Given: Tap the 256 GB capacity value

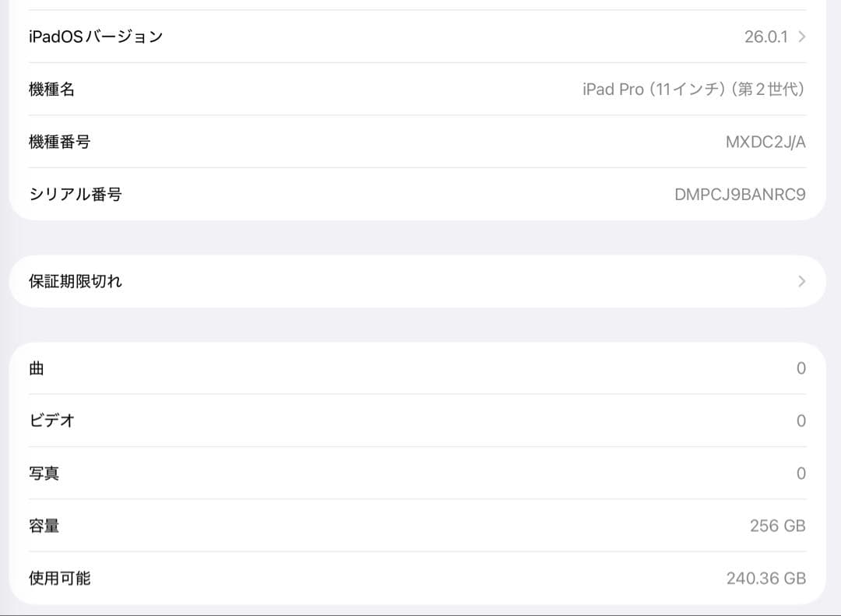Looking at the screenshot, I should click(x=777, y=526).
